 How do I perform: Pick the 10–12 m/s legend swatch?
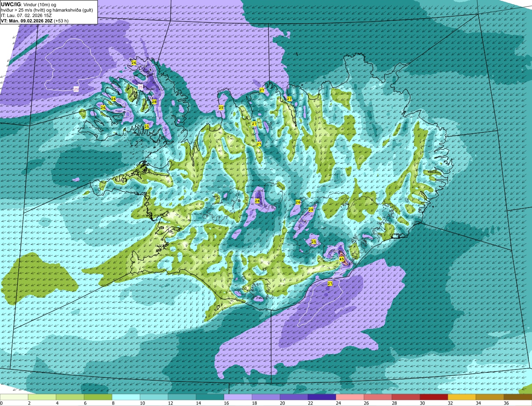pos(154,397)
